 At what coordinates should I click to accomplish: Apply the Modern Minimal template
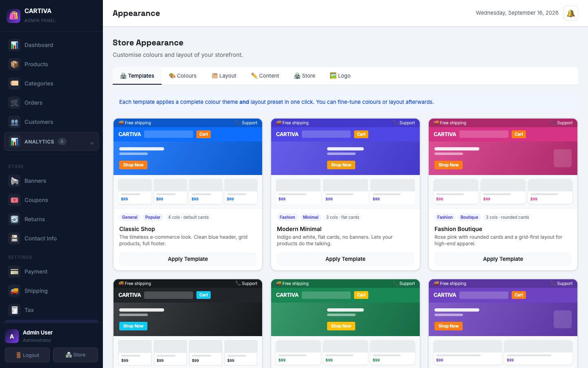click(345, 259)
